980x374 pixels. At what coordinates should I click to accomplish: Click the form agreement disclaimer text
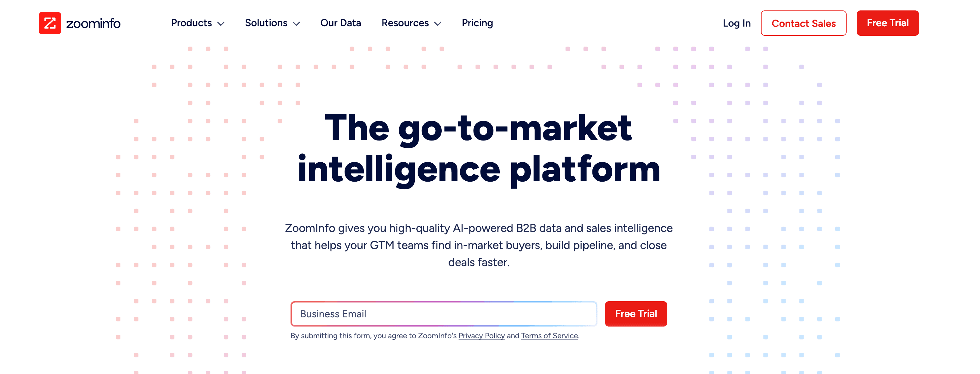point(373,336)
